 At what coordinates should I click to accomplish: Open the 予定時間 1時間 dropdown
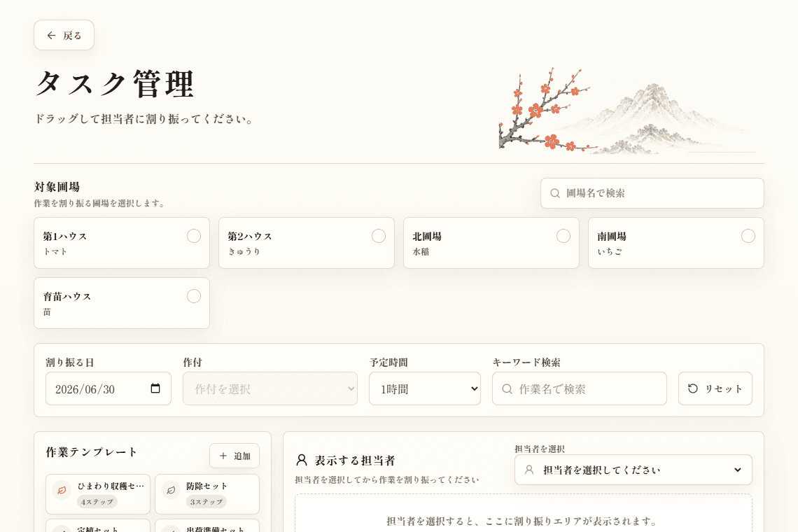point(424,388)
